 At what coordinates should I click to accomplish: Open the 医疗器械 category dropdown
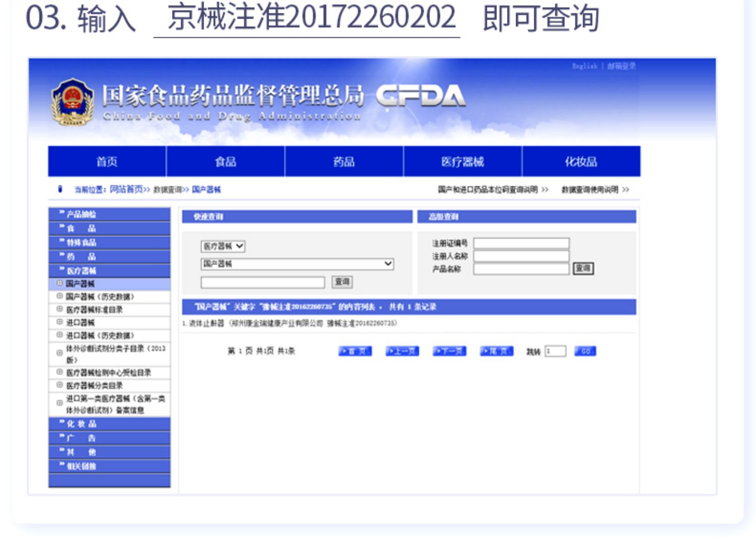click(x=223, y=246)
